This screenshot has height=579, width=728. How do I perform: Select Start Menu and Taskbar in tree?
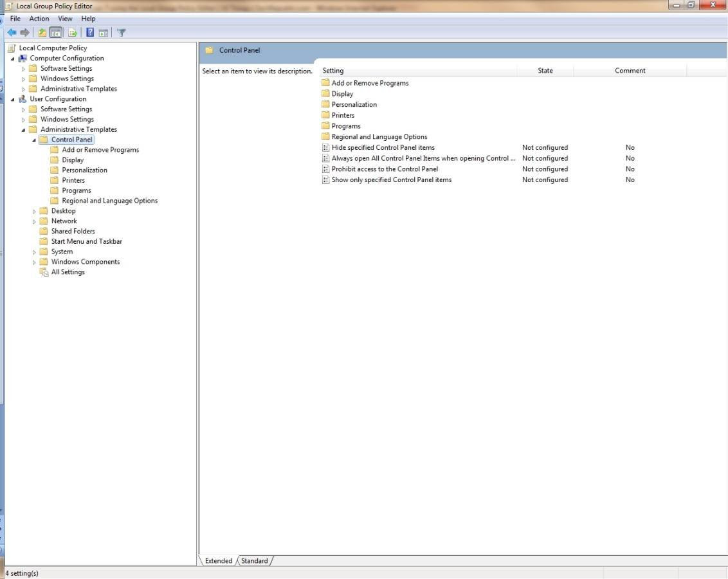(x=86, y=241)
